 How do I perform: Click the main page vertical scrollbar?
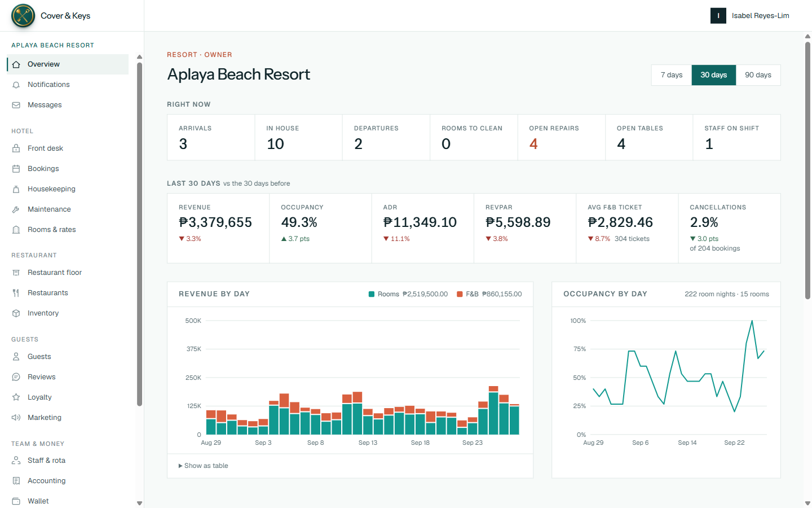[807, 169]
